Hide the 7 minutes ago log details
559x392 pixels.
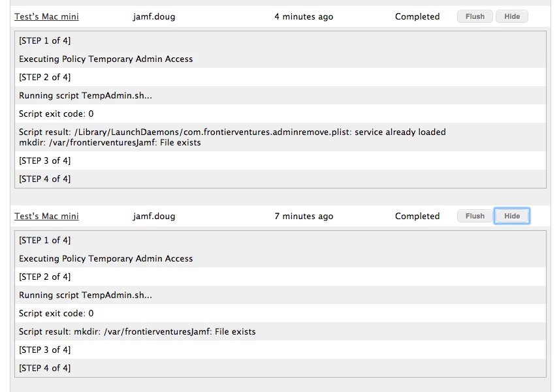click(x=512, y=216)
